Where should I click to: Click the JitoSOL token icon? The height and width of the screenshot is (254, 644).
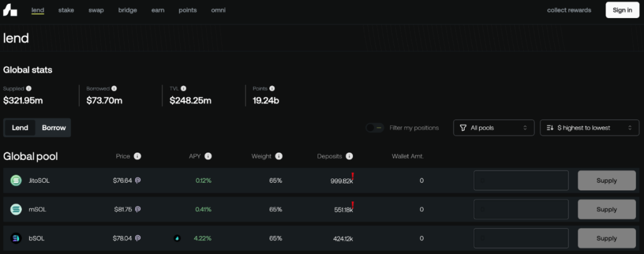pos(16,181)
